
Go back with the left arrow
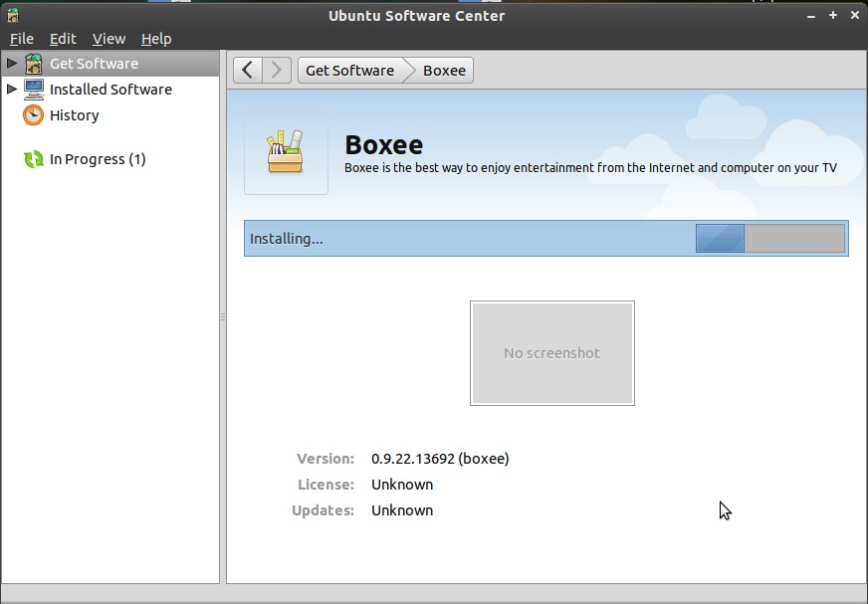[248, 71]
